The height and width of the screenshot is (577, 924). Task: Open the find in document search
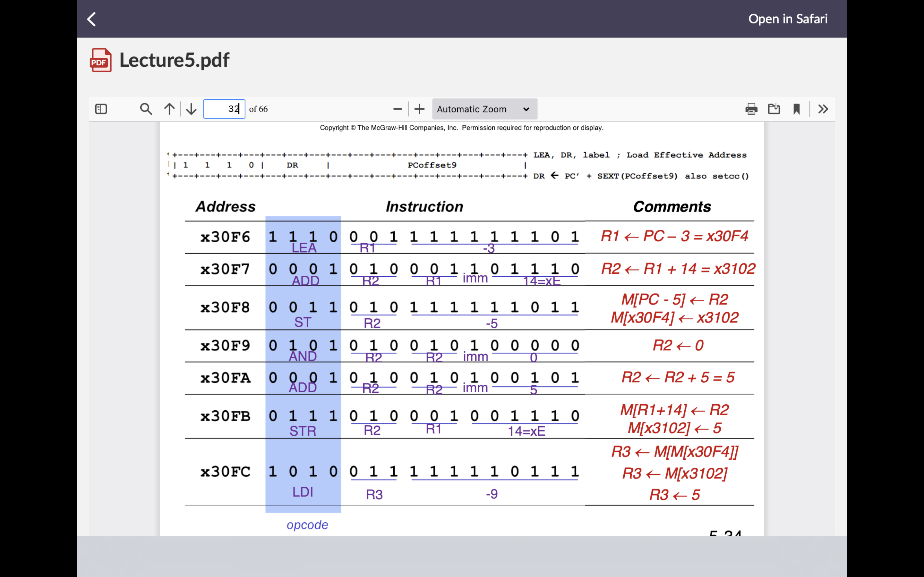146,109
